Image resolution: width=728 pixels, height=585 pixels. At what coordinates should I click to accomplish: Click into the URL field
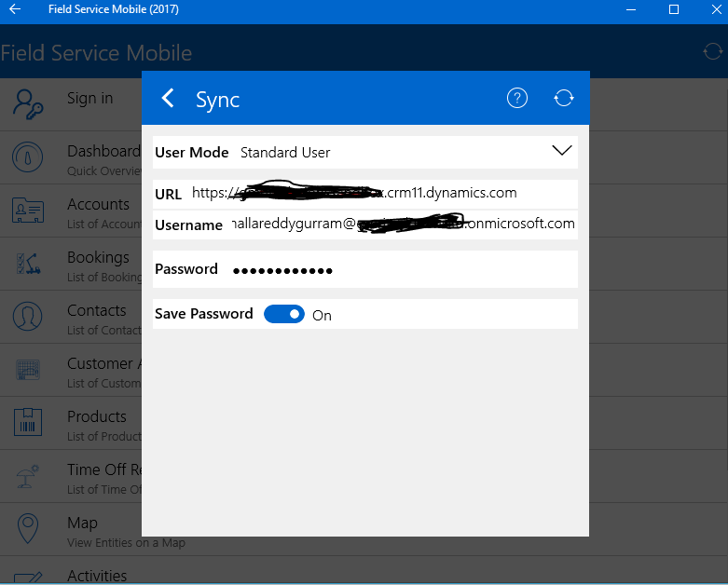[x=364, y=194]
